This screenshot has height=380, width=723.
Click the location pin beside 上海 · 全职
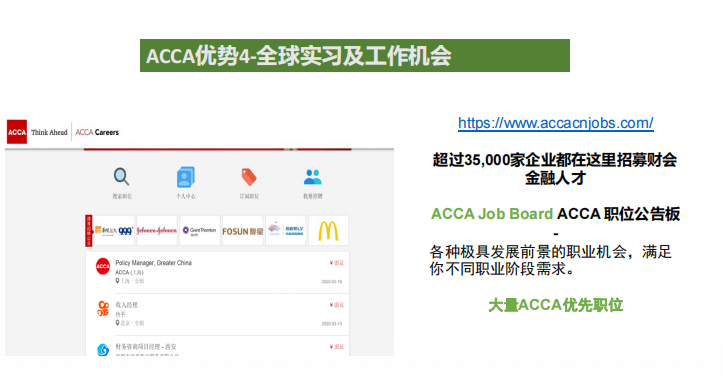(x=117, y=281)
